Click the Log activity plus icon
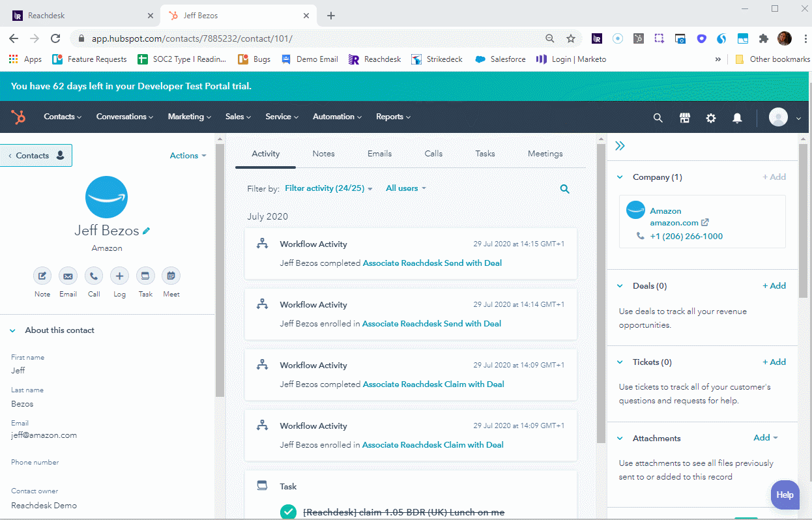The height and width of the screenshot is (520, 812). 119,276
